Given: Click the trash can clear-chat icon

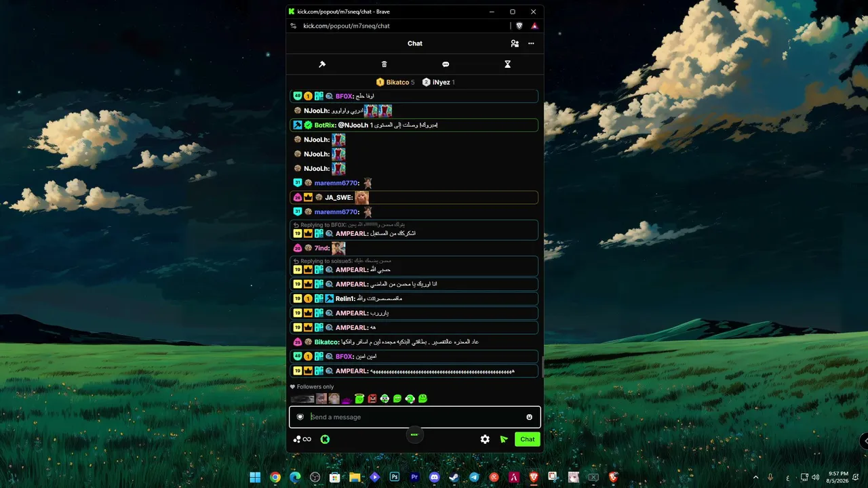Looking at the screenshot, I should tap(384, 64).
